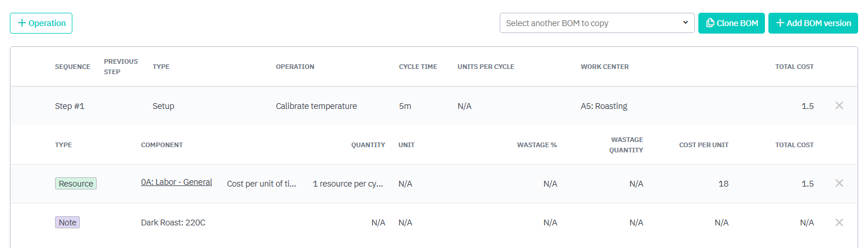Screen dimensions: 868x248
Task: Click the Sequence column header
Action: coord(72,67)
